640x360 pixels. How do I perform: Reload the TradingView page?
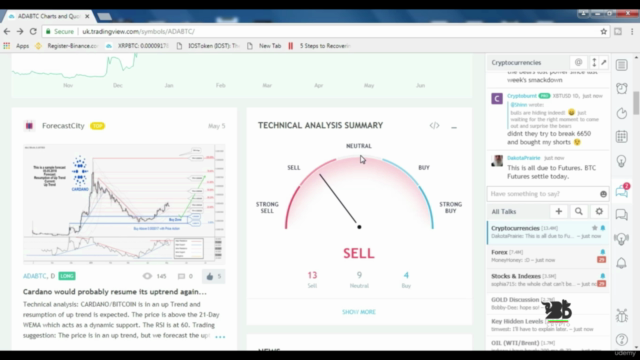click(33, 31)
